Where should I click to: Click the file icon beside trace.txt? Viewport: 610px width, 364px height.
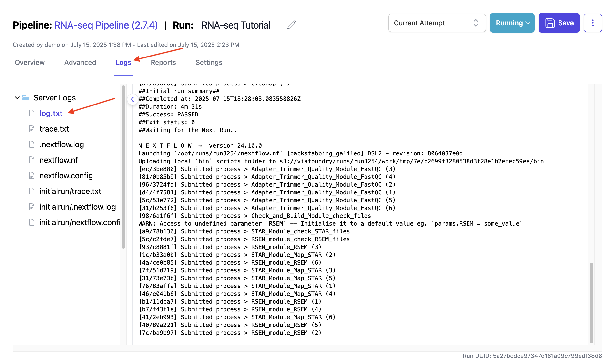tap(32, 129)
